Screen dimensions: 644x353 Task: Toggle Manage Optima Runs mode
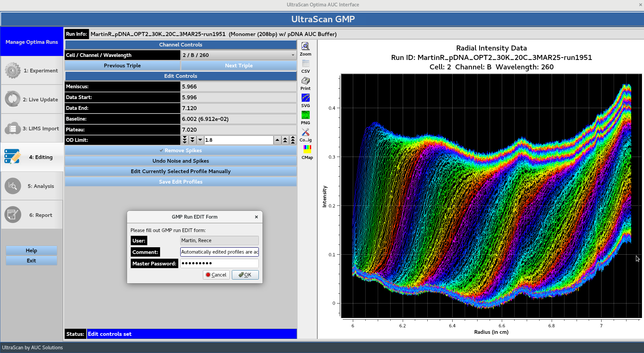click(32, 42)
